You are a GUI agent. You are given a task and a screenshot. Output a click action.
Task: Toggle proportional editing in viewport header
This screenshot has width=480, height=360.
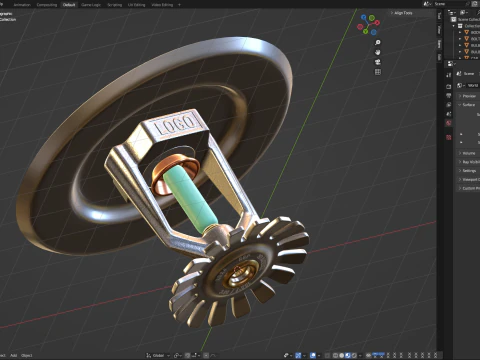tap(206, 355)
